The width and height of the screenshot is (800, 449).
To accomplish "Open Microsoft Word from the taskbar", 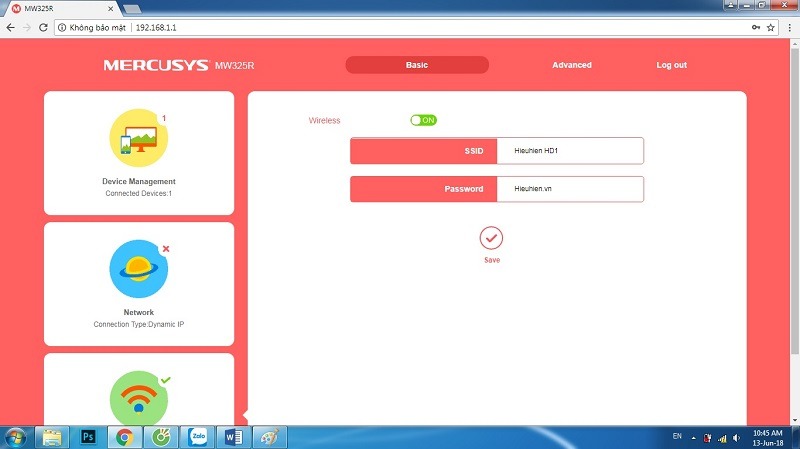I will pos(234,437).
